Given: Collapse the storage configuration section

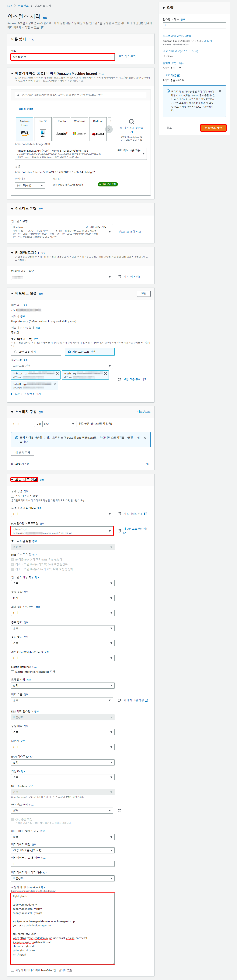Looking at the screenshot, I should pyautogui.click(x=12, y=412).
